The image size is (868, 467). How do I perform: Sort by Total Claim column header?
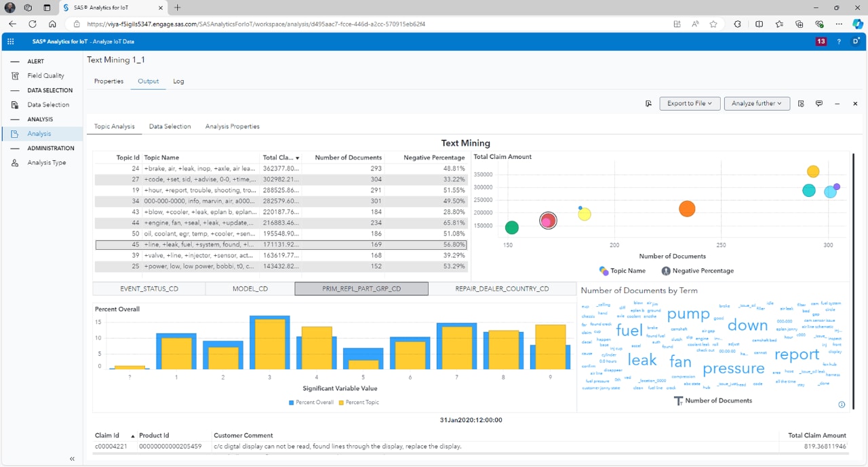[x=281, y=157]
